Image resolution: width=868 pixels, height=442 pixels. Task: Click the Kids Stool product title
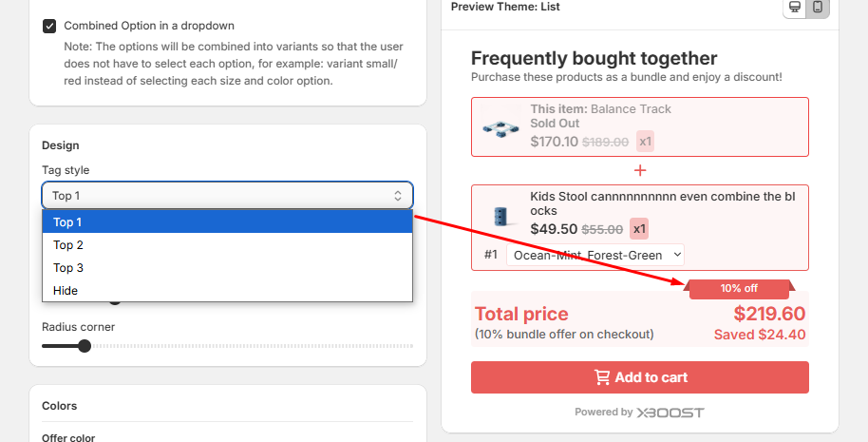(x=663, y=203)
